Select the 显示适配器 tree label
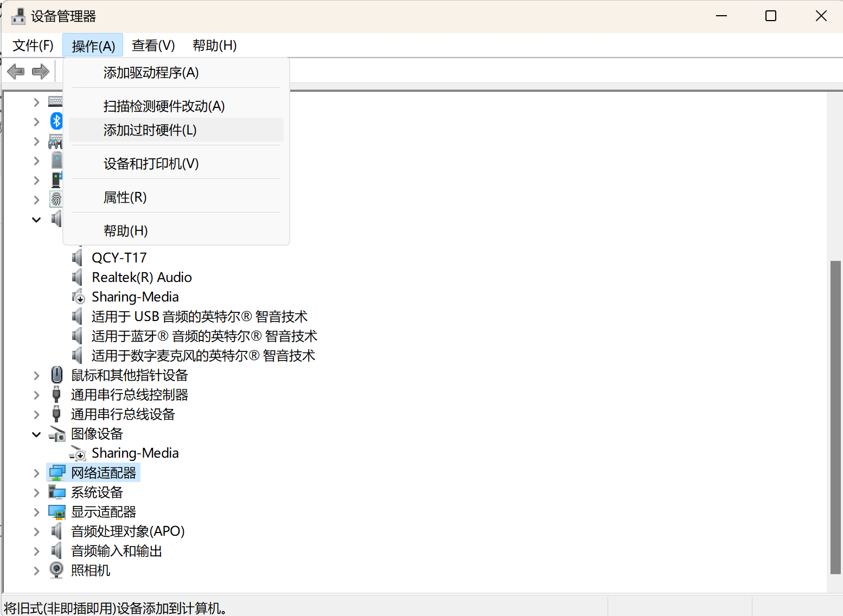 point(104,512)
